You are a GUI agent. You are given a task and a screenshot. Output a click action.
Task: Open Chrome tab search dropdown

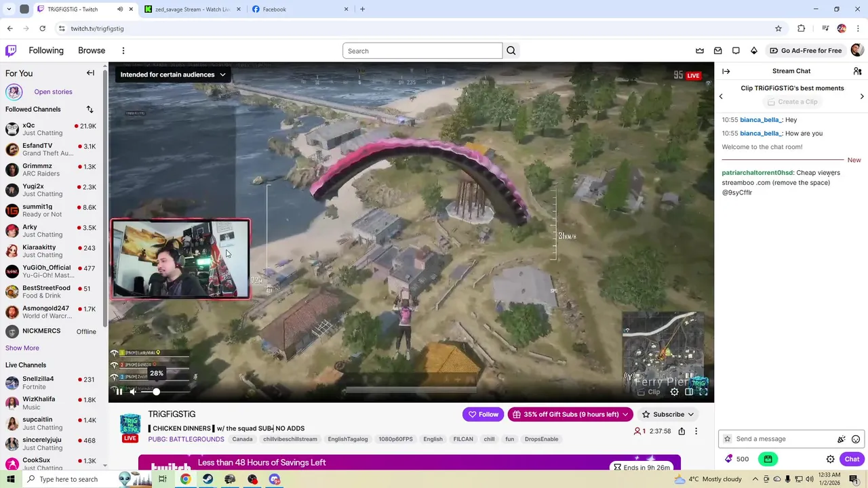[x=9, y=9]
